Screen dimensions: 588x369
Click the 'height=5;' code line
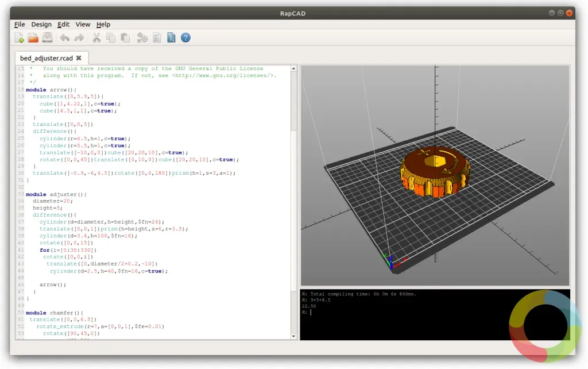47,208
